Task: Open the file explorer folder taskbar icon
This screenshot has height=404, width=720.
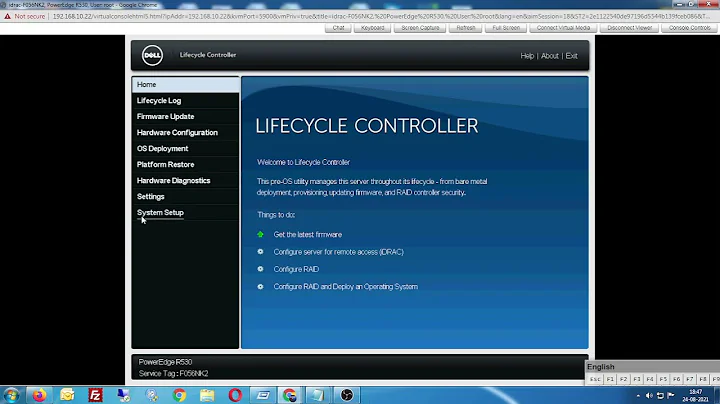Action: (207, 395)
